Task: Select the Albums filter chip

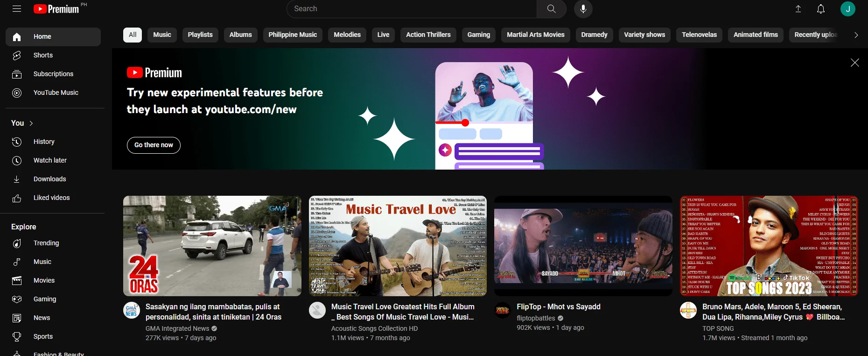Action: tap(241, 35)
